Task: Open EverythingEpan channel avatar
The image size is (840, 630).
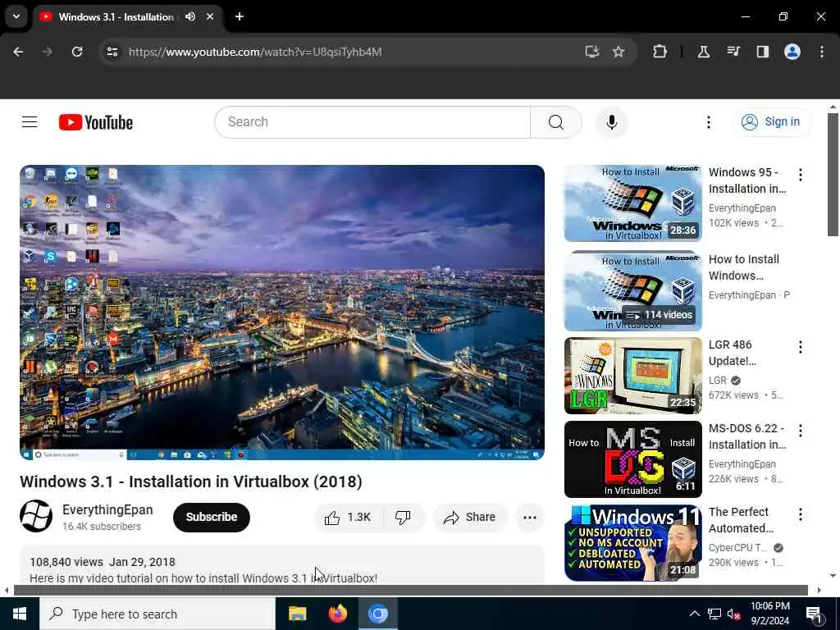Action: click(36, 516)
